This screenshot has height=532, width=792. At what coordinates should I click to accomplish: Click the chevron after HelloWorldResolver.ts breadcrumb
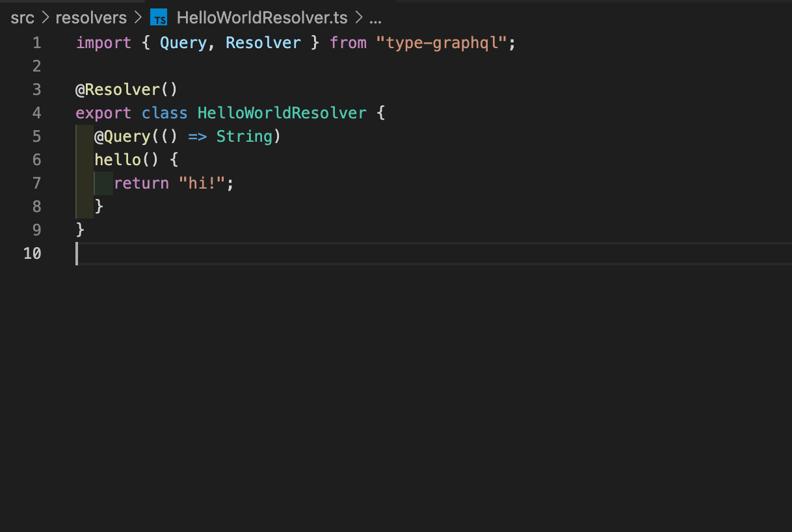358,18
